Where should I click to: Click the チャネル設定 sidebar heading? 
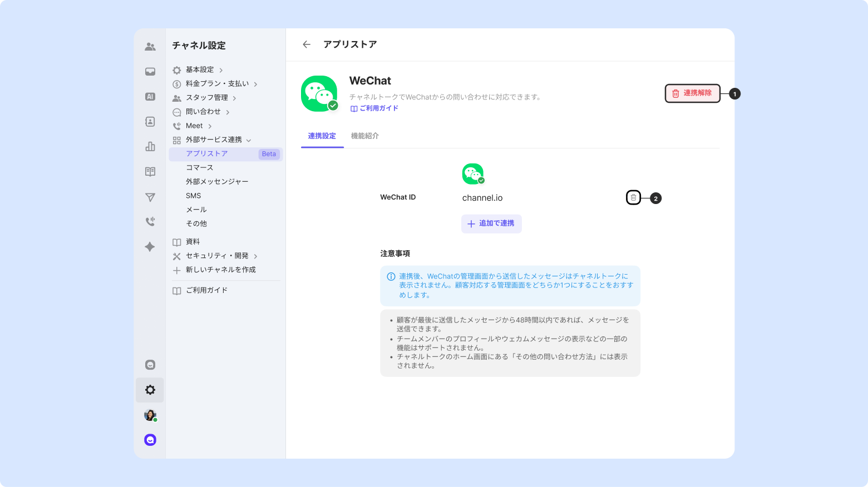pyautogui.click(x=199, y=46)
